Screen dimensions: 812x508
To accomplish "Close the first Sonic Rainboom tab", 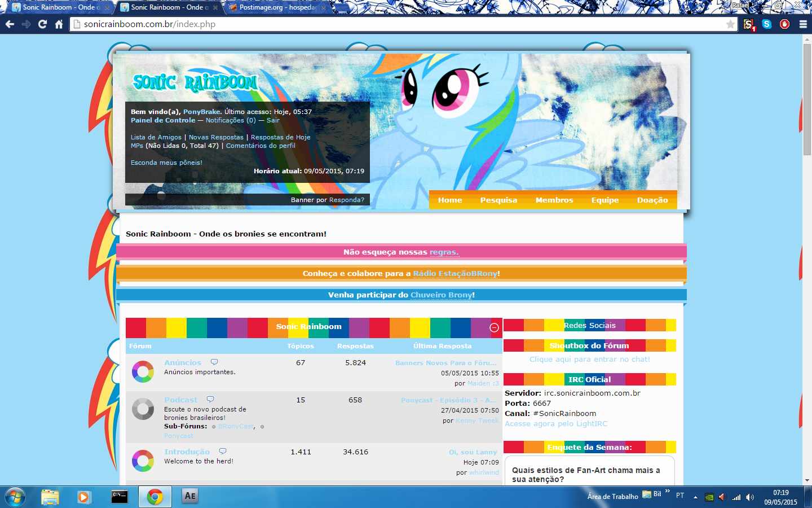I will pyautogui.click(x=107, y=8).
